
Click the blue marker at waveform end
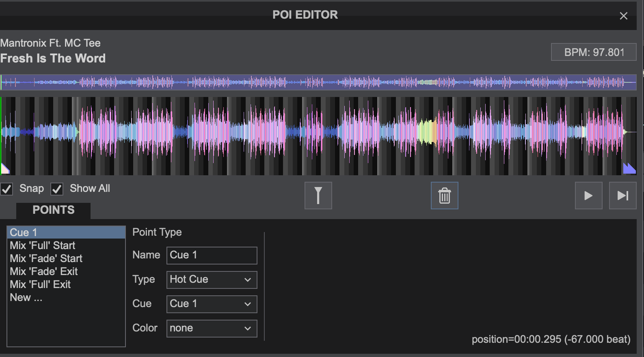point(629,168)
